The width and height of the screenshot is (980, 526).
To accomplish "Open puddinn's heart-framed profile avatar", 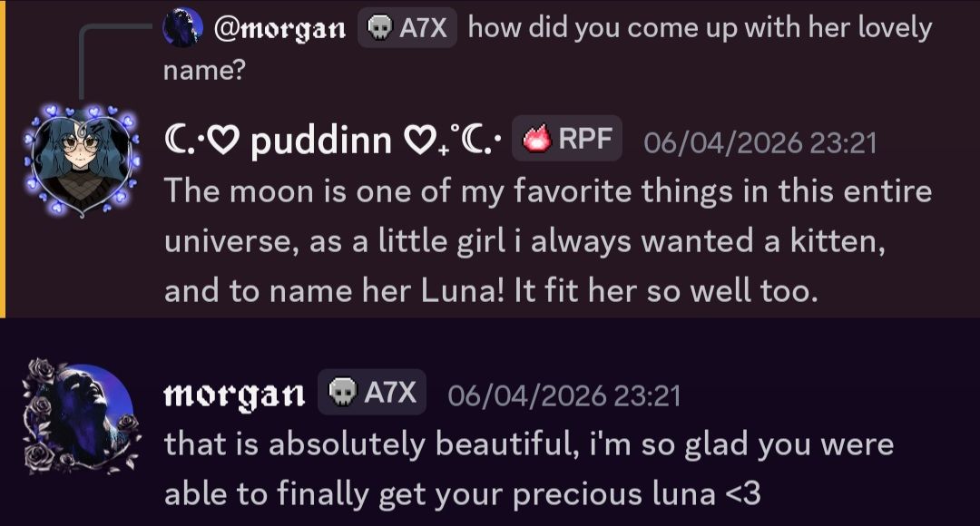I will point(83,161).
